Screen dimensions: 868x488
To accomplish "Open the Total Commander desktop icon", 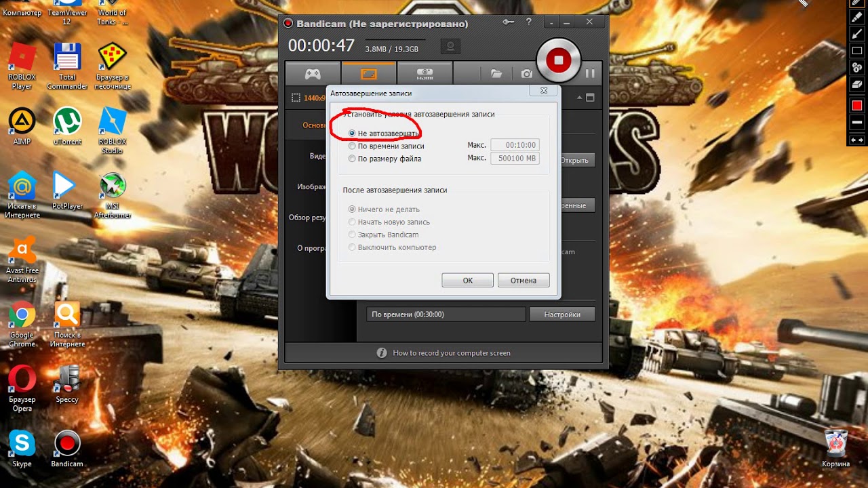I will pyautogui.click(x=67, y=66).
